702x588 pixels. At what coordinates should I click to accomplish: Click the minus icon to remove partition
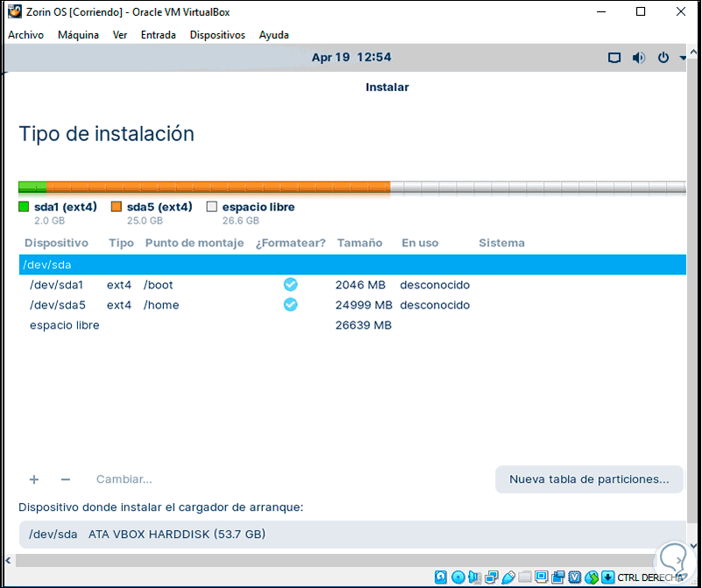click(x=66, y=479)
